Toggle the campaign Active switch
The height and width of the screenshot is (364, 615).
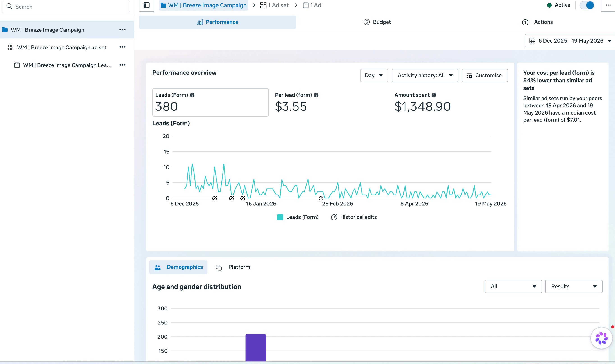point(587,5)
